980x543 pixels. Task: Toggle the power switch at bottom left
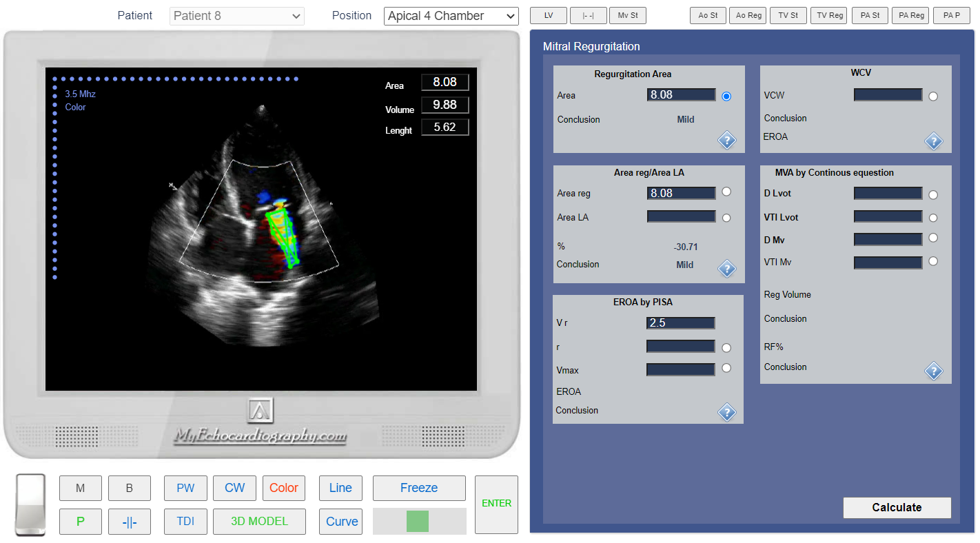pyautogui.click(x=31, y=505)
